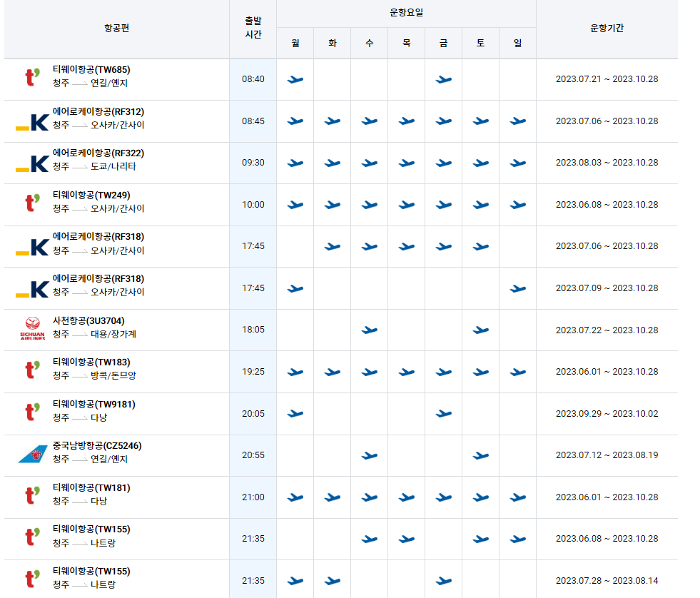Click Wednesday plane icon for 3U3704
Screen dimensions: 700x598
369,330
